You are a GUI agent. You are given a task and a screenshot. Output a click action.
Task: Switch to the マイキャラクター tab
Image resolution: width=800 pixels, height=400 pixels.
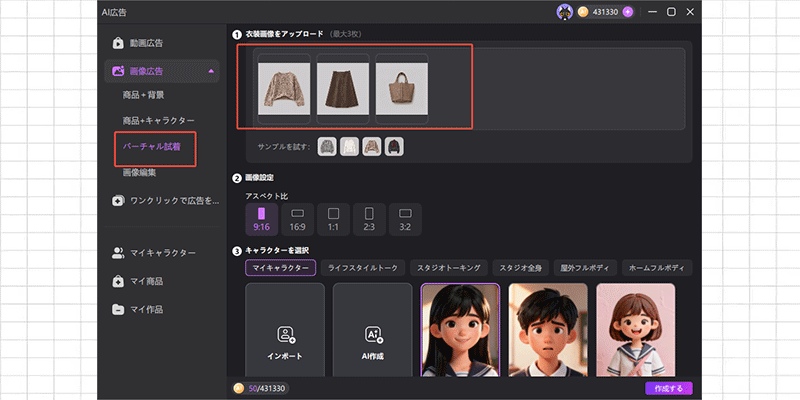[x=281, y=268]
